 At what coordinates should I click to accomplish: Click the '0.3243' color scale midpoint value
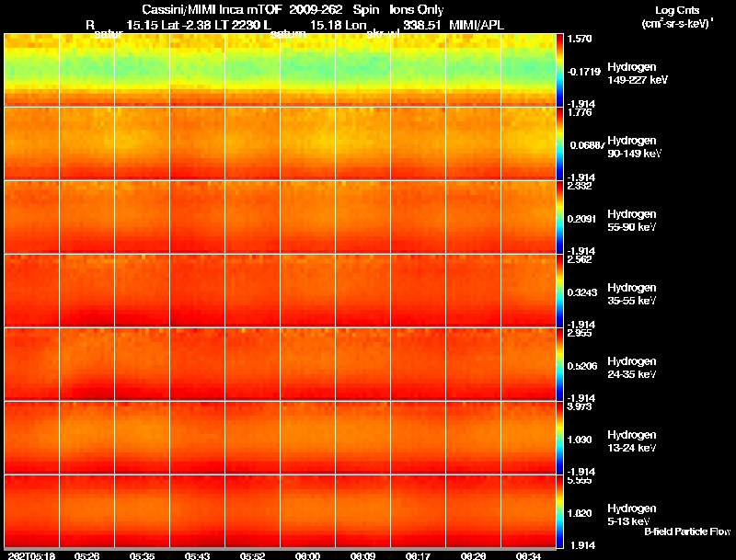click(582, 292)
